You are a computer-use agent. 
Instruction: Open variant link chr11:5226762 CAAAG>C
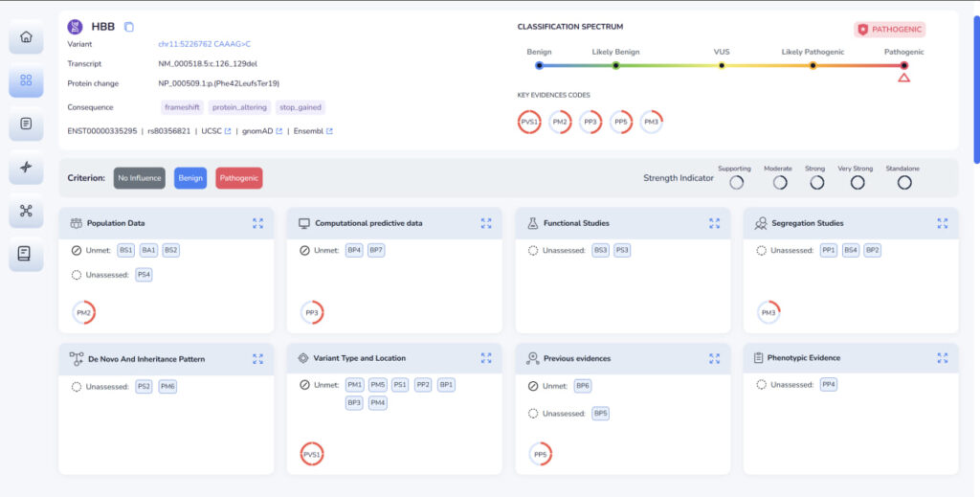[205, 44]
